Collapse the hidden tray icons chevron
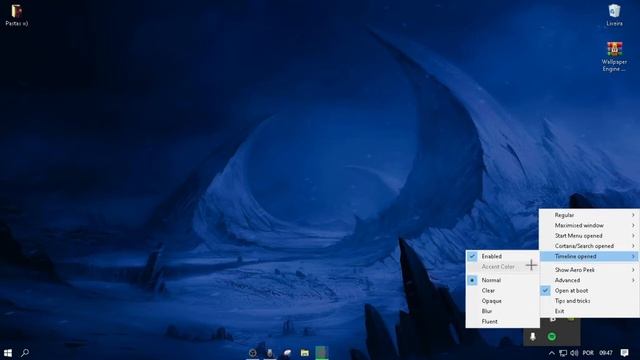This screenshot has height=360, width=640. [551, 353]
